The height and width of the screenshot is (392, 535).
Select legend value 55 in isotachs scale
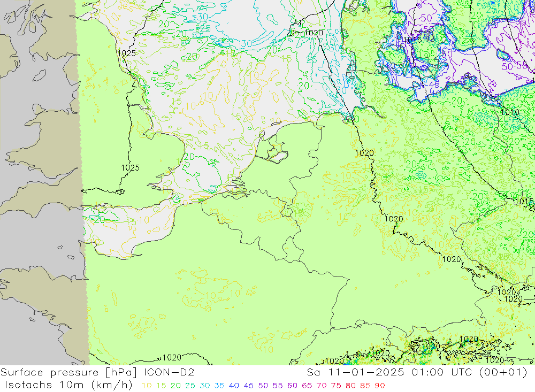click(x=278, y=386)
